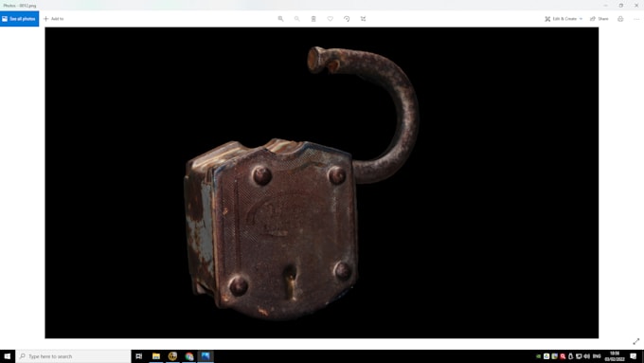The height and width of the screenshot is (363, 644).
Task: Click the ENG language indicator
Action: tap(597, 356)
